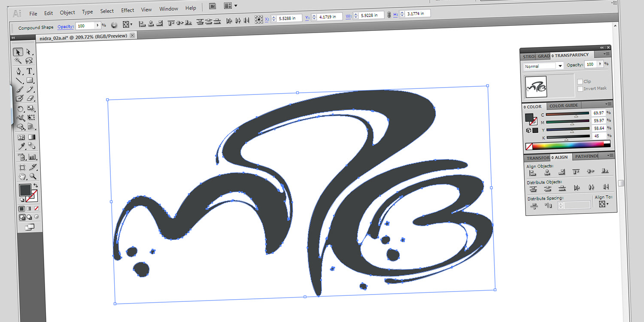Open Adobe Bridge via Br icon

(x=212, y=6)
